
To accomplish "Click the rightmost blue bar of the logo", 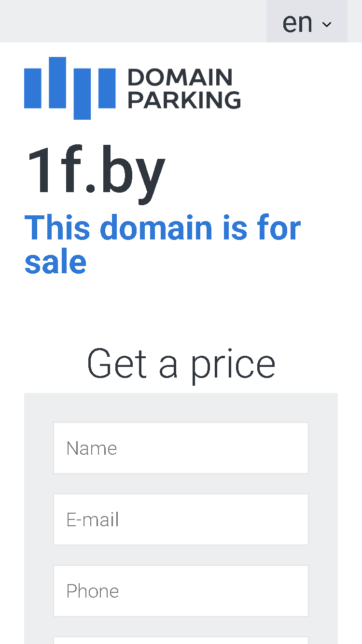I will click(107, 87).
